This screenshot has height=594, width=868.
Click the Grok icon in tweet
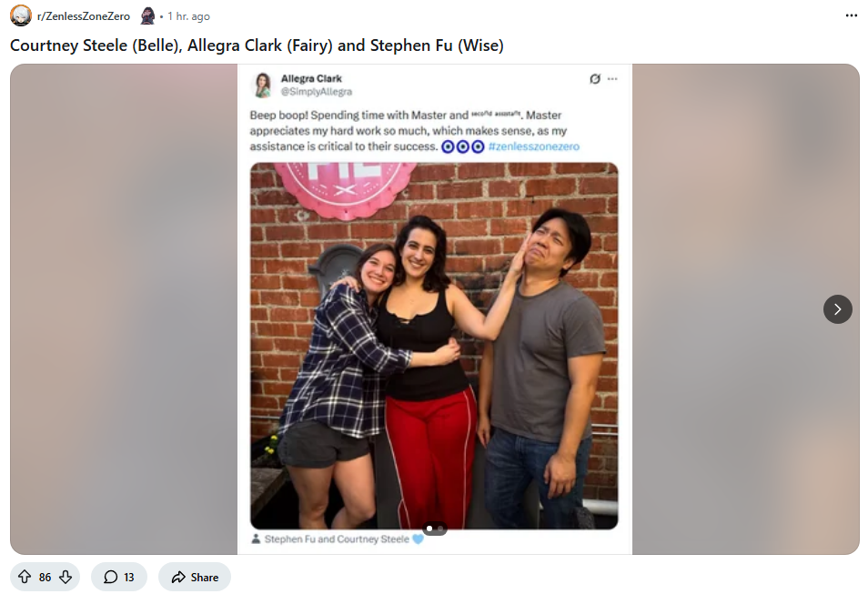pos(594,78)
